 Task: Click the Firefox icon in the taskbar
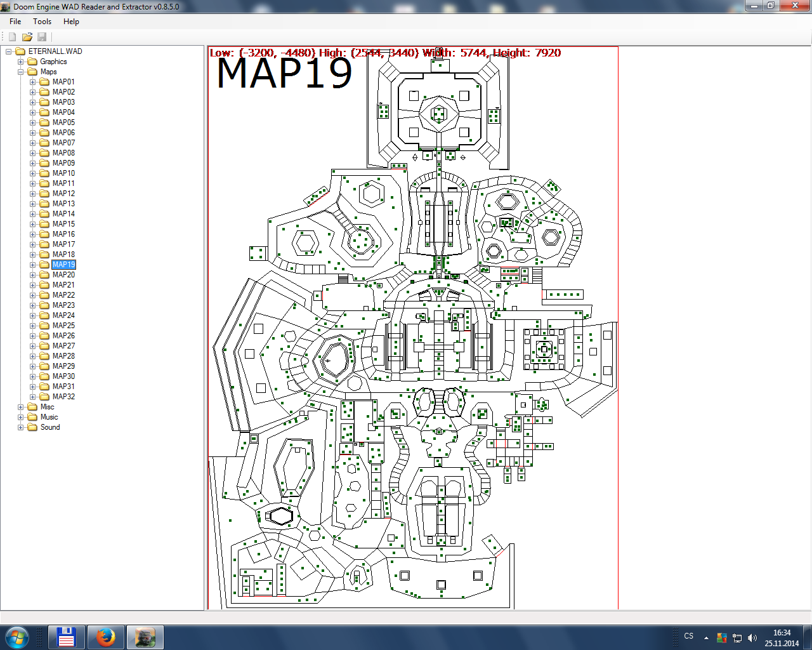tap(106, 637)
